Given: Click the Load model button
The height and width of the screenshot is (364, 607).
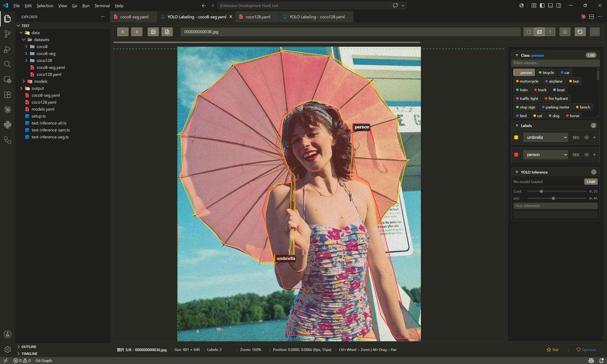Looking at the screenshot, I should pyautogui.click(x=591, y=182).
